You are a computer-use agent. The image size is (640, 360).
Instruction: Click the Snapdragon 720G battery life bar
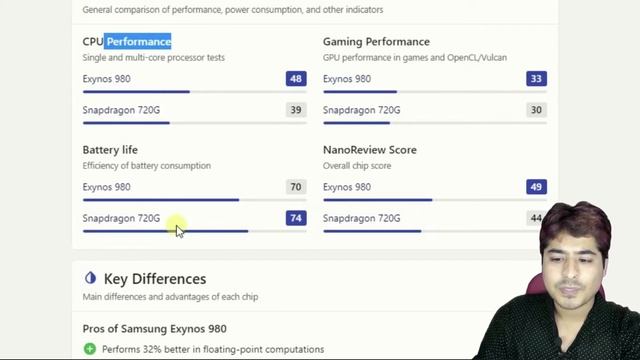click(194, 231)
